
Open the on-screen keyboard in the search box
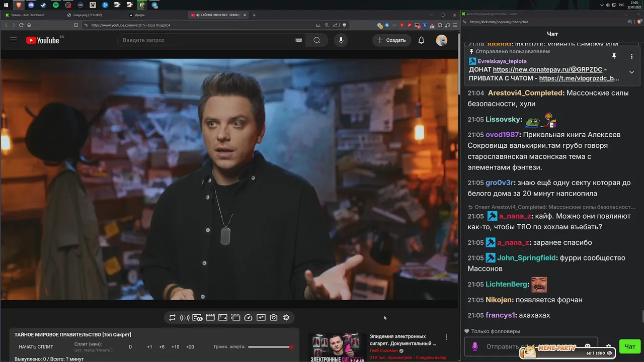click(299, 40)
